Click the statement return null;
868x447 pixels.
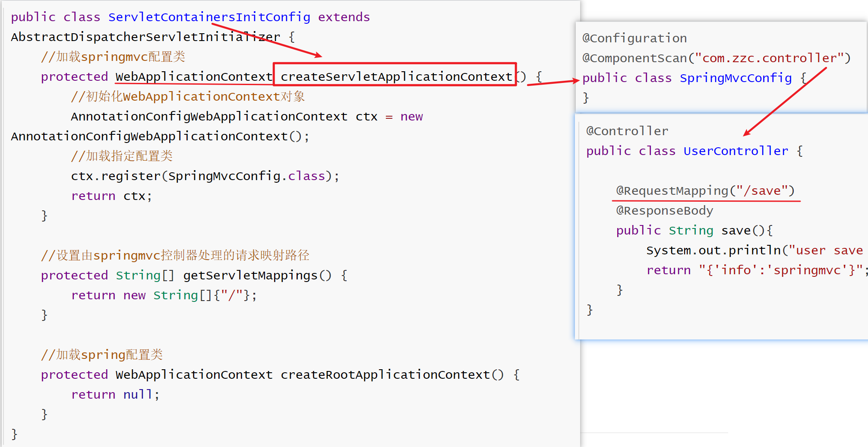coord(115,394)
